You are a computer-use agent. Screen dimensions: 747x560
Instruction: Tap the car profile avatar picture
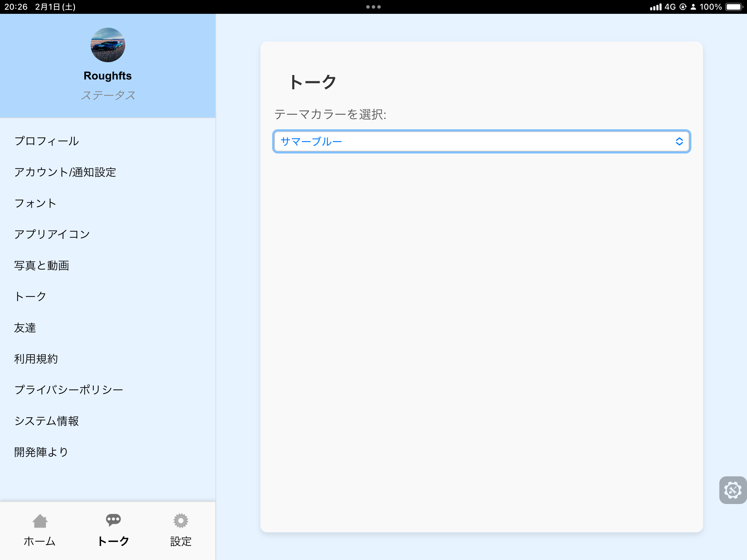(x=108, y=45)
